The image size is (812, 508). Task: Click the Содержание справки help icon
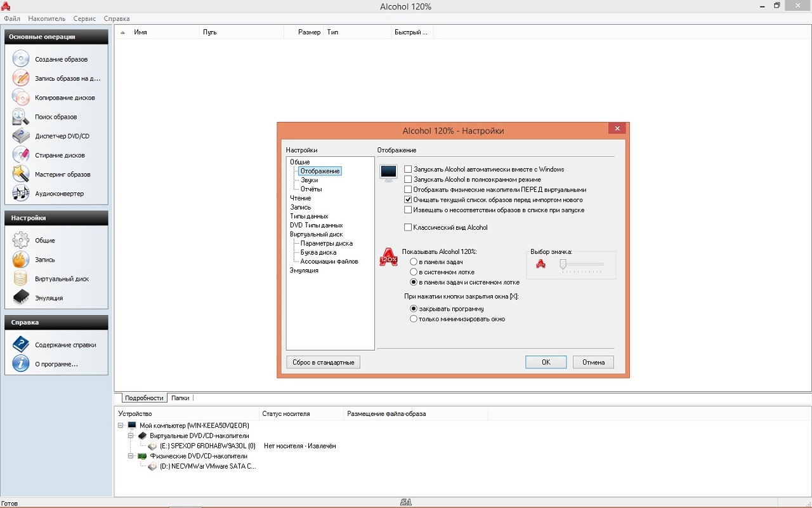pos(21,345)
